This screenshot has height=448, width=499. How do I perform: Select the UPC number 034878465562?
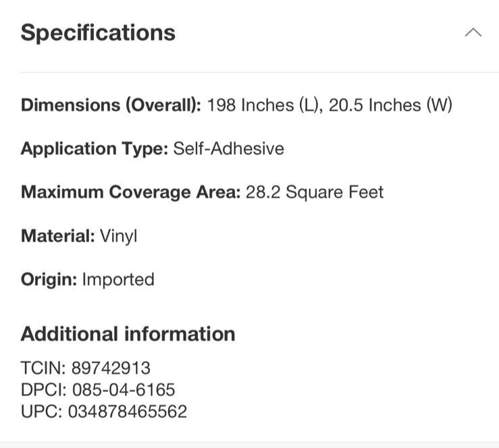click(128, 412)
